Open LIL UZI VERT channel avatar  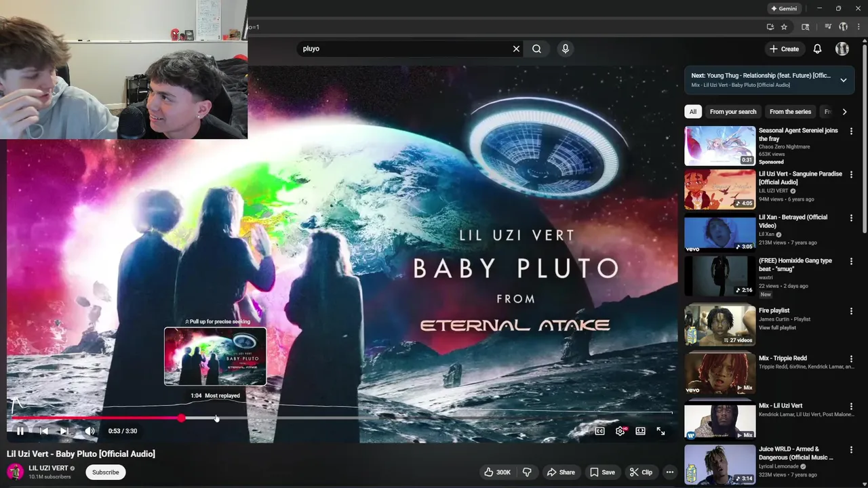(x=15, y=472)
